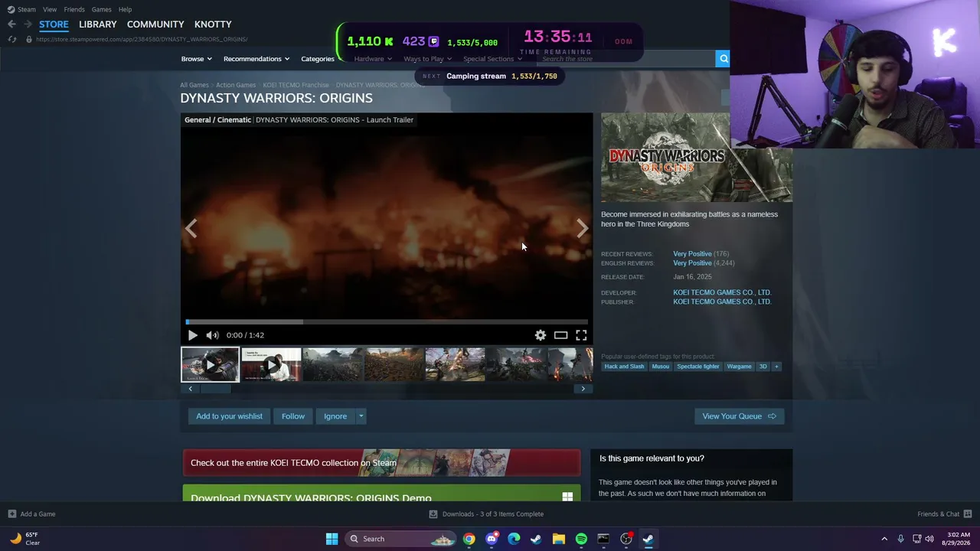Viewport: 980px width, 551px height.
Task: Launch Google Chrome from taskbar
Action: click(x=469, y=539)
